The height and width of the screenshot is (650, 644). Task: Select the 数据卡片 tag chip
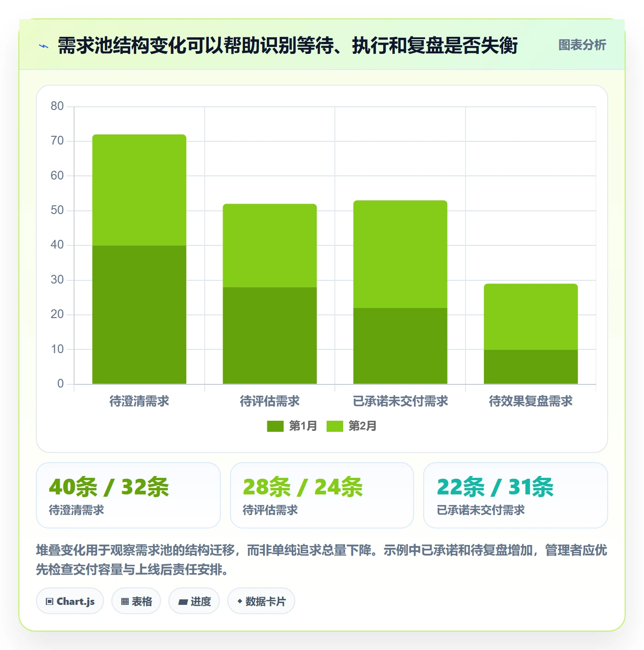click(261, 601)
